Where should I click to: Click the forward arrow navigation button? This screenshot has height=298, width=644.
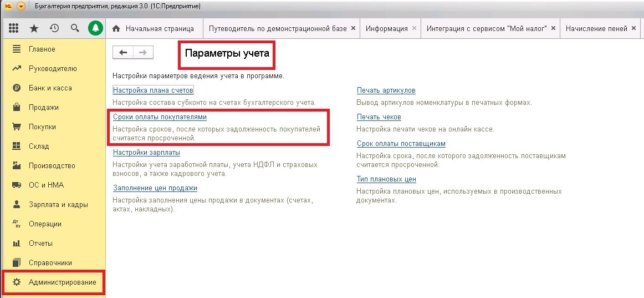tap(143, 52)
